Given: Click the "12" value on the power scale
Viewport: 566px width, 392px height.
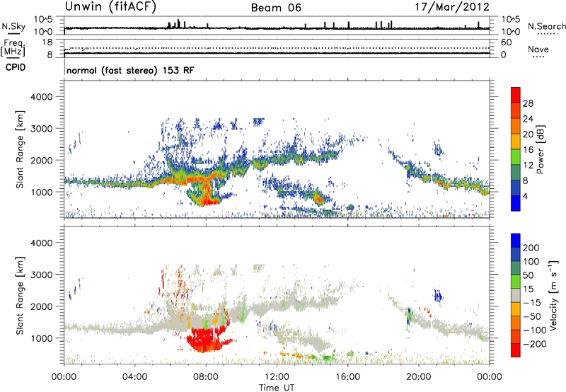Looking at the screenshot, I should click(528, 166).
